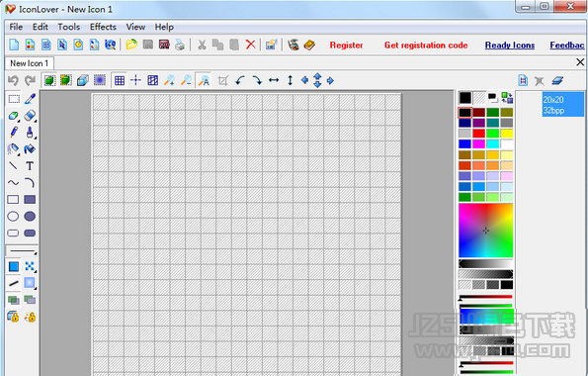This screenshot has height=376, width=588.
Task: Click the New file icon in toolbar
Action: 14,45
